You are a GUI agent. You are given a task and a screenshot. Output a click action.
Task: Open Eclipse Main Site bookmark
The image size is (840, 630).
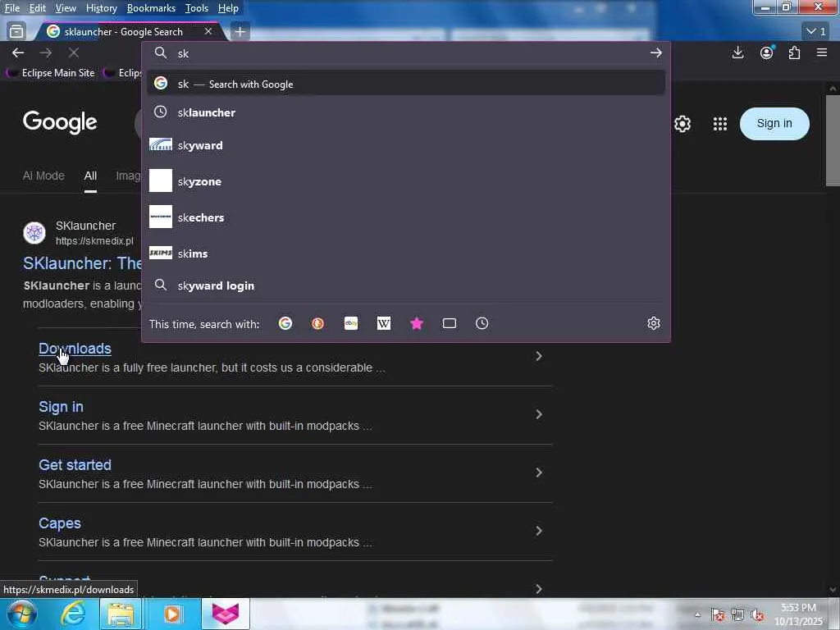[x=51, y=73]
